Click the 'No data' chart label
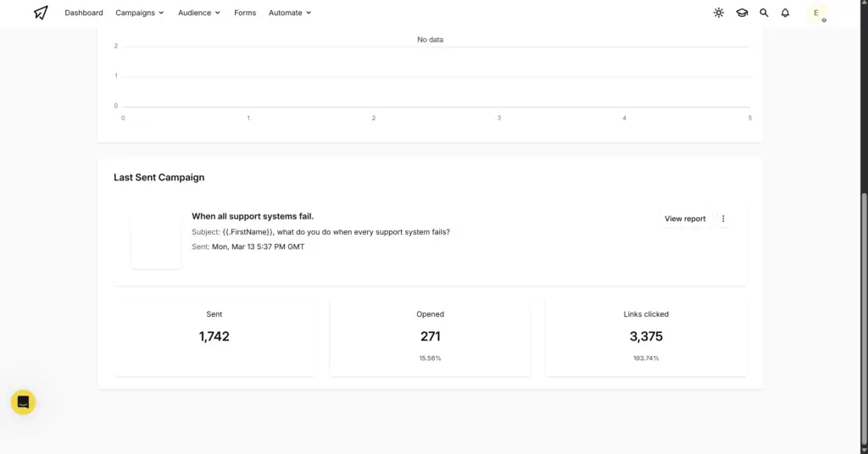This screenshot has height=454, width=868. [x=430, y=40]
